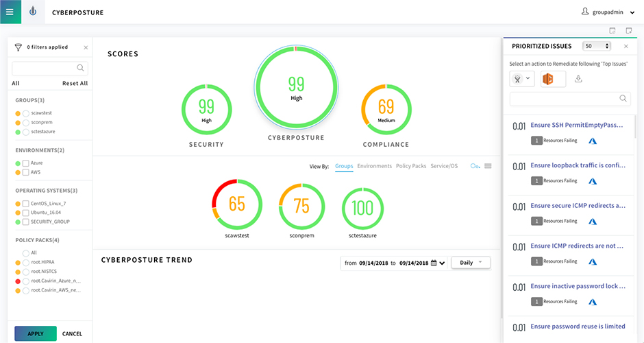The height and width of the screenshot is (343, 644).
Task: Select the sctestazure group radio button
Action: click(26, 132)
